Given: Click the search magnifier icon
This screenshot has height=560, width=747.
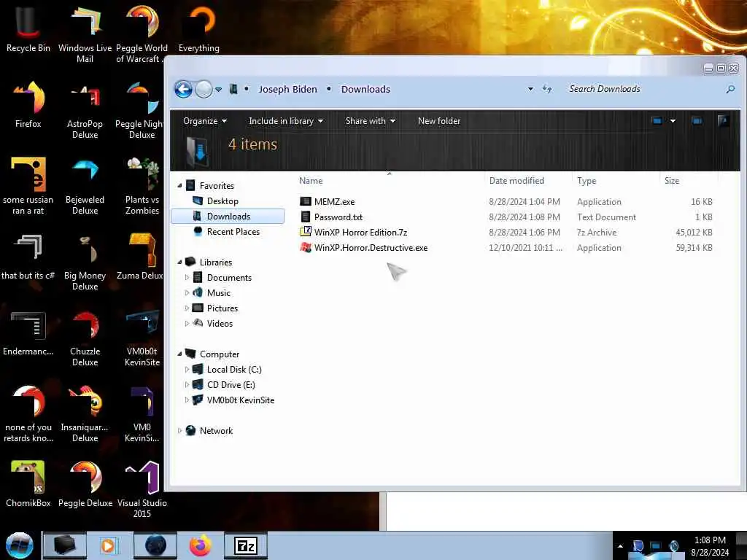Looking at the screenshot, I should coord(729,89).
